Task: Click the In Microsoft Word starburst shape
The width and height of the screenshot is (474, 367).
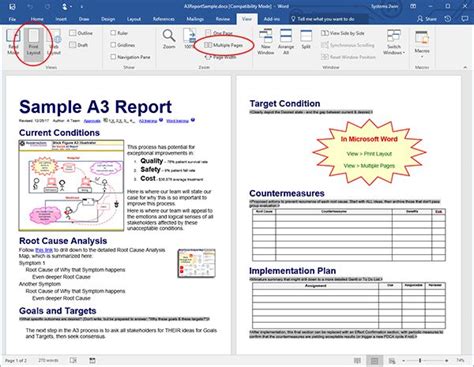Action: [369, 153]
